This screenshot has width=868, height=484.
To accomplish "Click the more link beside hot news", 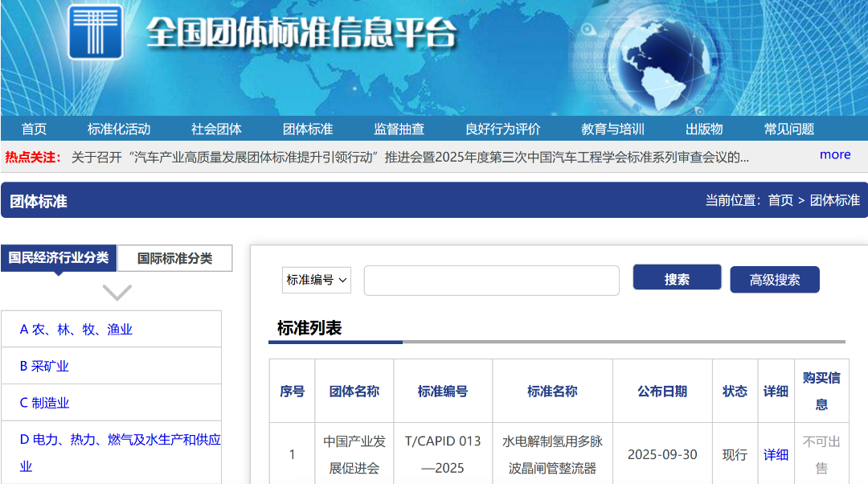I will pos(835,154).
